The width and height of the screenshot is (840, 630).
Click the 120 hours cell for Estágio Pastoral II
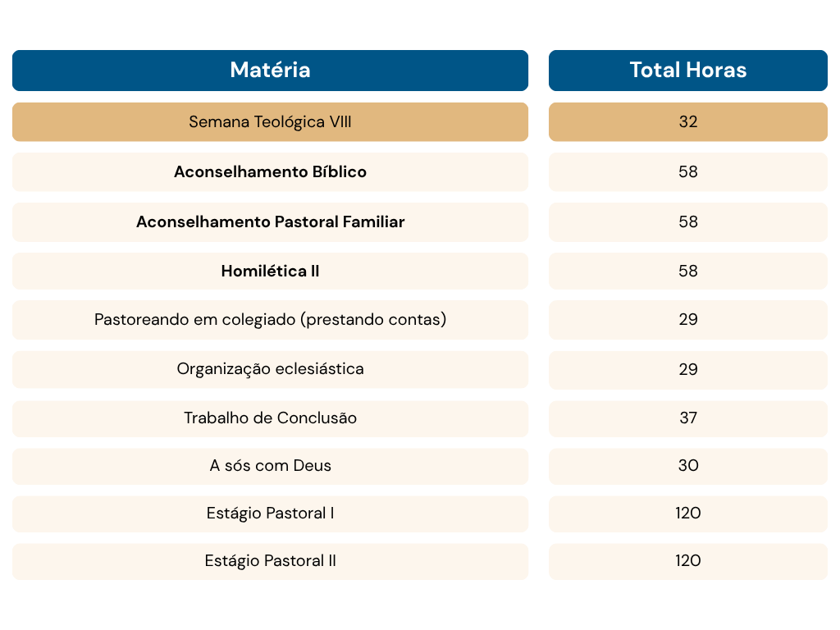688,561
